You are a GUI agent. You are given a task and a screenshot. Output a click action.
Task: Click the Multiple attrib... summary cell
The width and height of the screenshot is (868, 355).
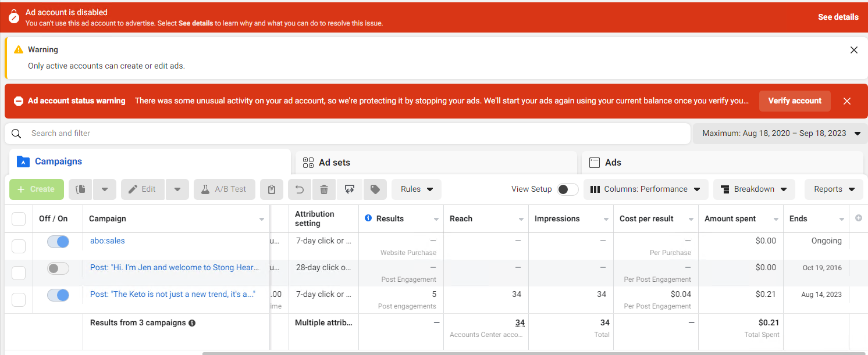pyautogui.click(x=323, y=322)
